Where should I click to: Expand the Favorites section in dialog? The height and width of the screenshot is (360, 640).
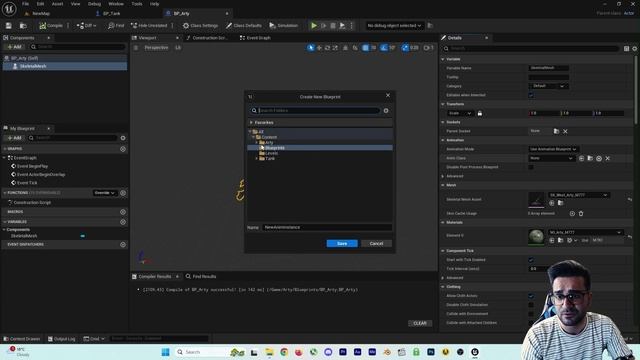tap(251, 122)
